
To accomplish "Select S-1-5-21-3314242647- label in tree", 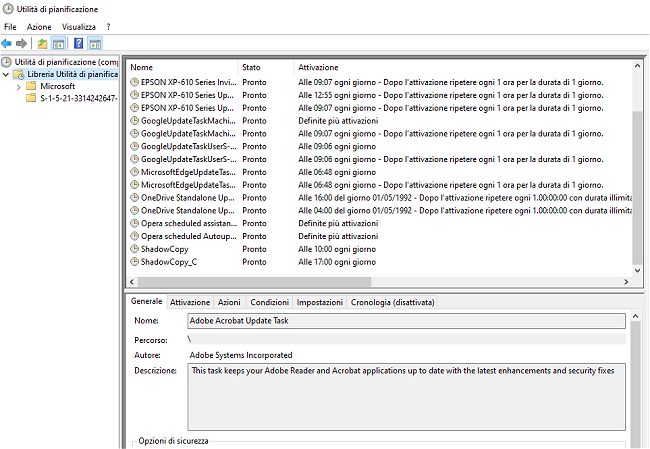I will (x=79, y=98).
